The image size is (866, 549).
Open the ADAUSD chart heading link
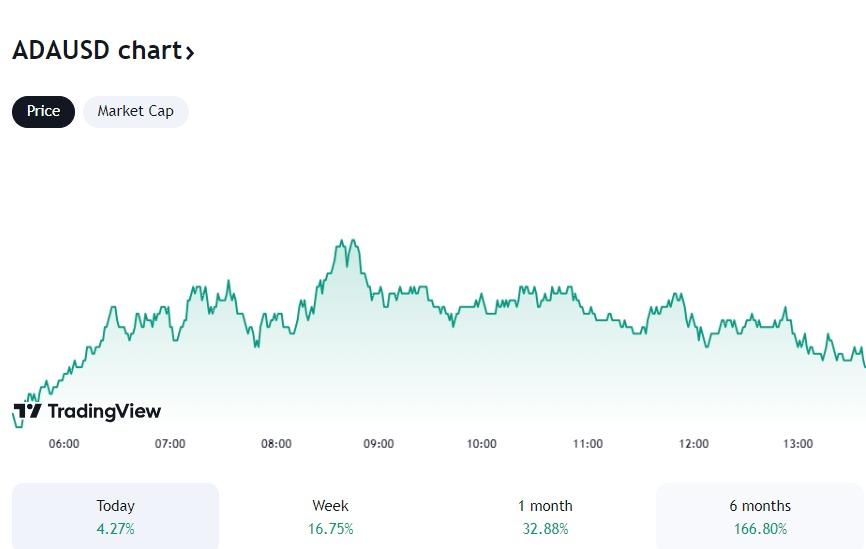pyautogui.click(x=97, y=50)
